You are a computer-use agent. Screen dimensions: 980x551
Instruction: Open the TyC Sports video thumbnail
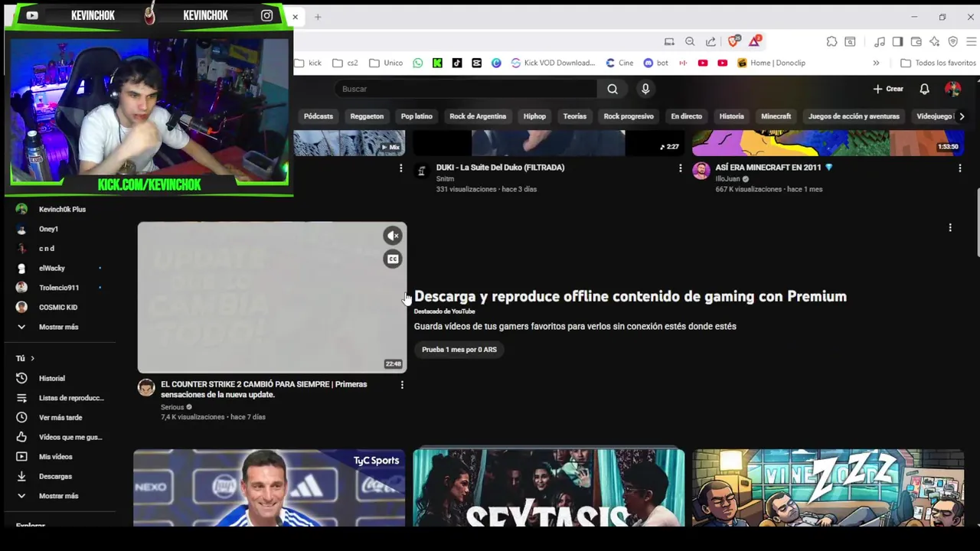click(x=269, y=487)
